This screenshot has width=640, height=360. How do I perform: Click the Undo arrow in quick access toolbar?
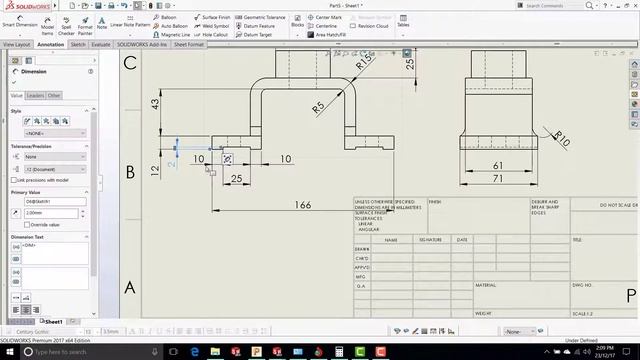(x=124, y=6)
